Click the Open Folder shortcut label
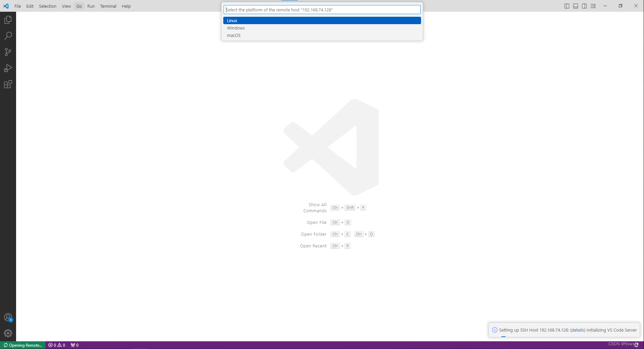 (x=313, y=234)
